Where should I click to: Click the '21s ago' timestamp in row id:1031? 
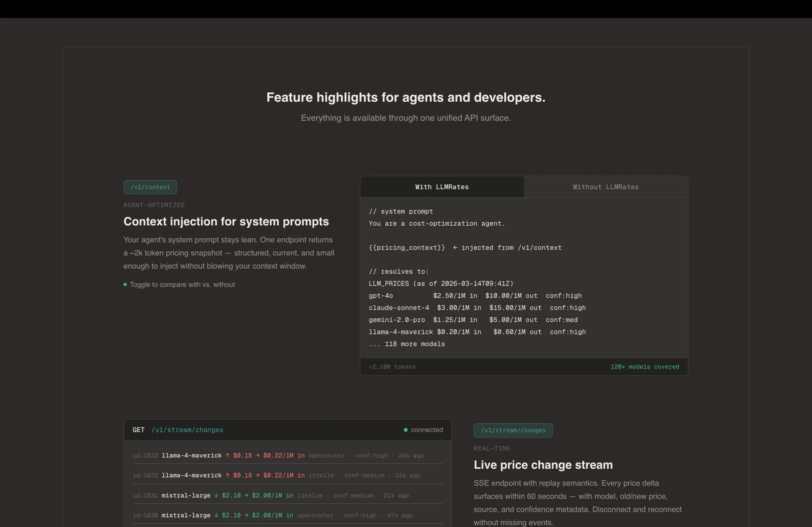pyautogui.click(x=396, y=495)
